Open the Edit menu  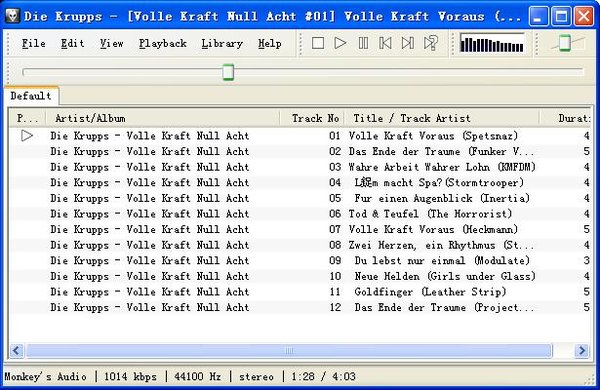[72, 44]
